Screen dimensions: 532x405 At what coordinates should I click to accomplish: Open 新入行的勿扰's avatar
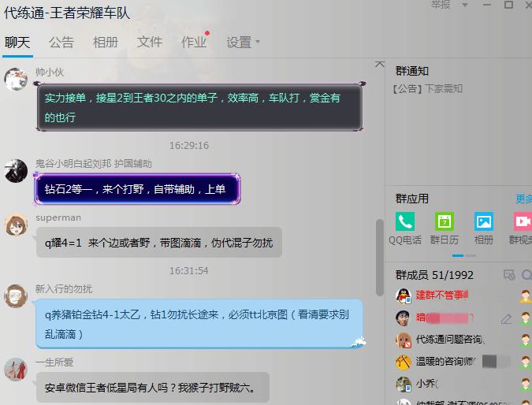pos(16,296)
